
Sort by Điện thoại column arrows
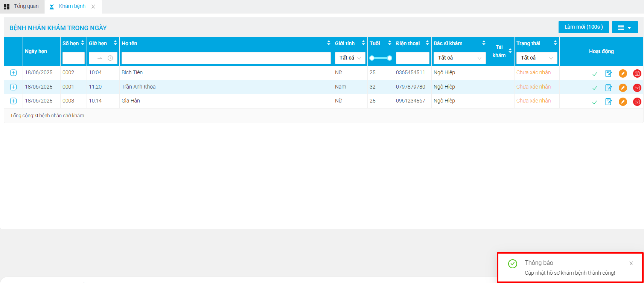coord(427,43)
